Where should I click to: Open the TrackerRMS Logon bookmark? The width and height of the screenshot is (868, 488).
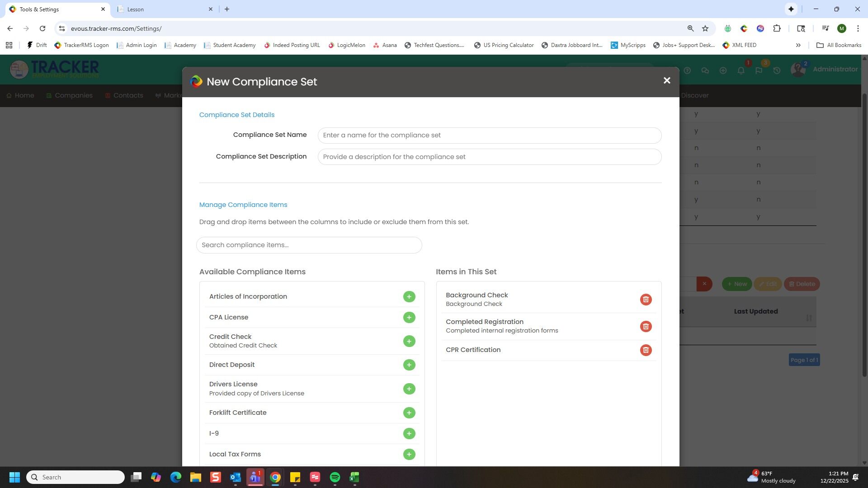point(82,45)
